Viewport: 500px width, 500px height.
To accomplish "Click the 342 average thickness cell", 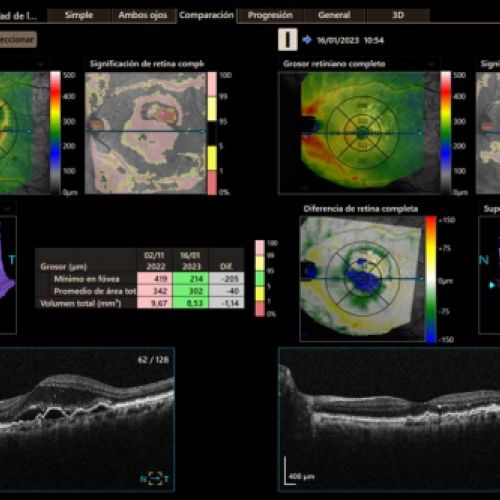I will [x=155, y=291].
